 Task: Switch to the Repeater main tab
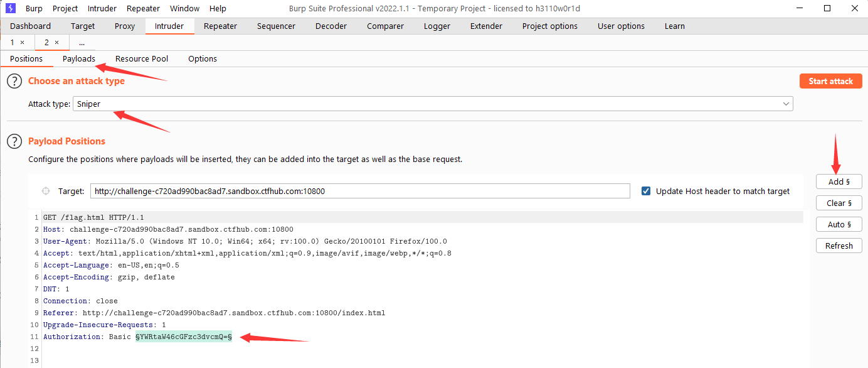(x=220, y=26)
